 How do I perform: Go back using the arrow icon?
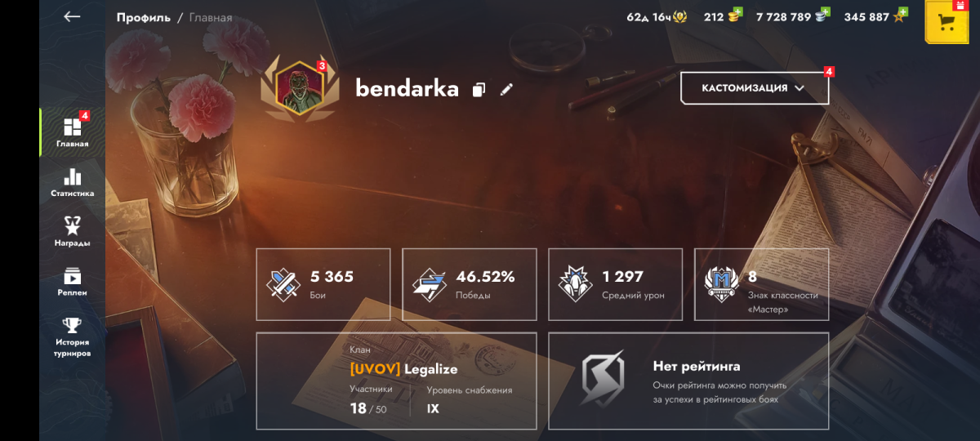click(x=72, y=16)
